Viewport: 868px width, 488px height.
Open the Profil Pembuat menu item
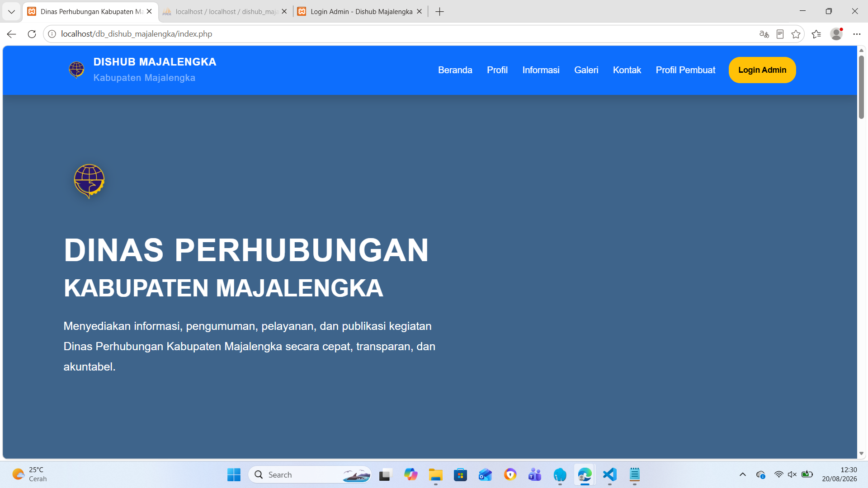tap(685, 70)
